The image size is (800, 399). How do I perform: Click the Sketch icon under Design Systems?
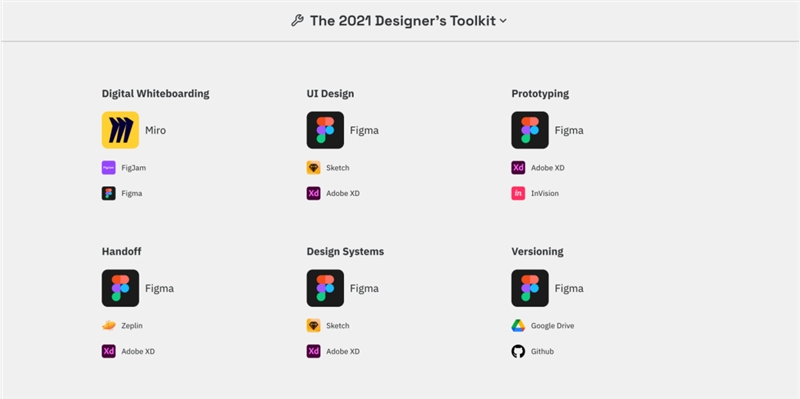(313, 326)
